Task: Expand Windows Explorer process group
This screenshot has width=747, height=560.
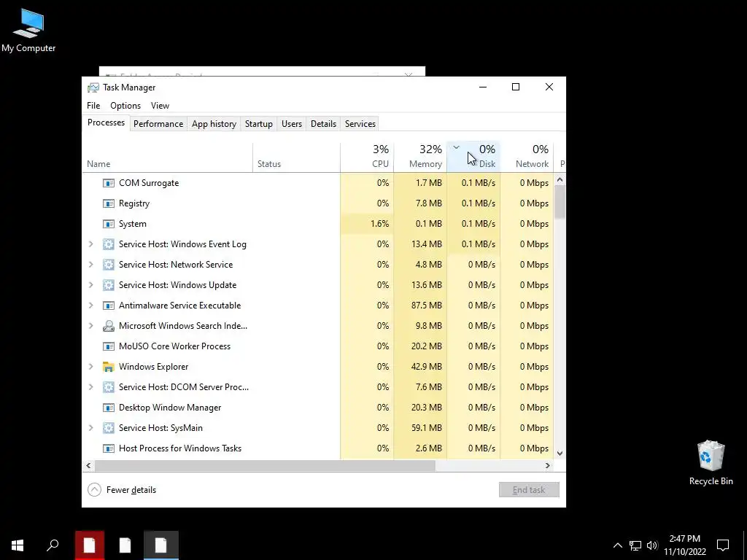Action: 91,367
